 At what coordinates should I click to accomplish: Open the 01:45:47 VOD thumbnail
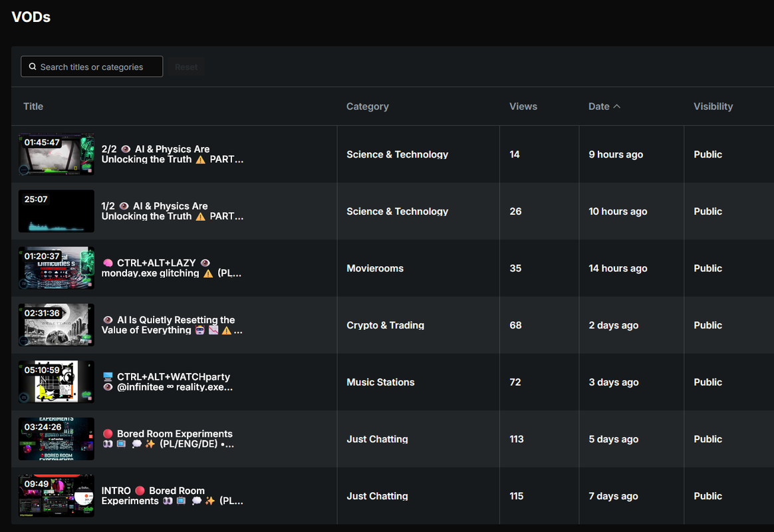pos(57,154)
